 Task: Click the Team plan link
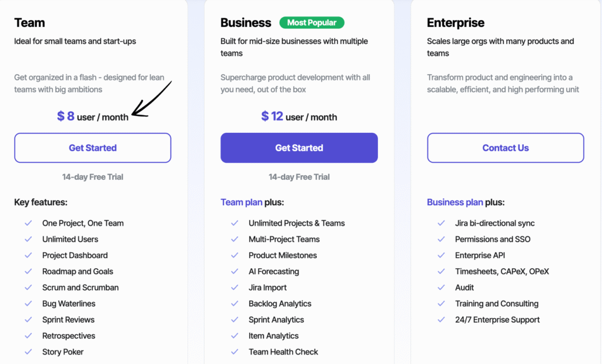coord(241,202)
